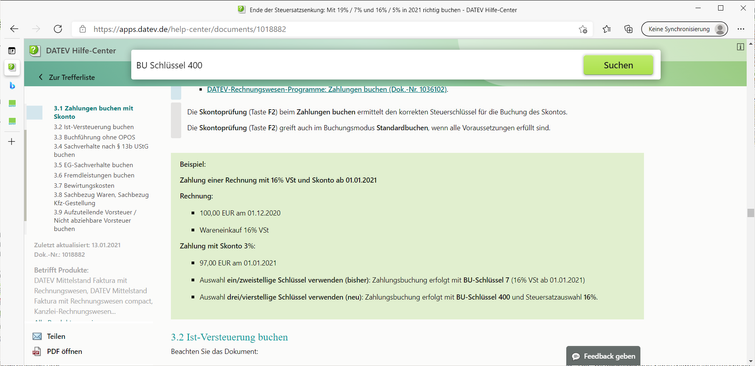Jump to 3.5 EG-Sachverhalte buchen
The height and width of the screenshot is (366, 755).
coord(94,165)
